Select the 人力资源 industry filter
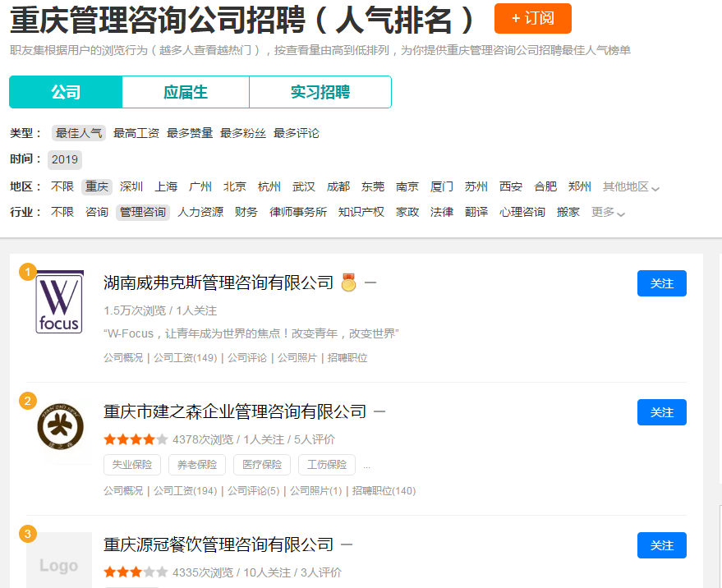 coord(200,212)
